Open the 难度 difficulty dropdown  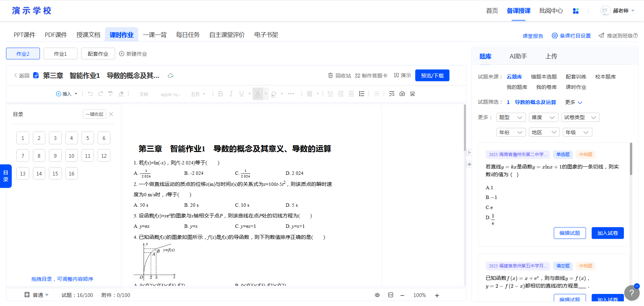[x=543, y=117]
